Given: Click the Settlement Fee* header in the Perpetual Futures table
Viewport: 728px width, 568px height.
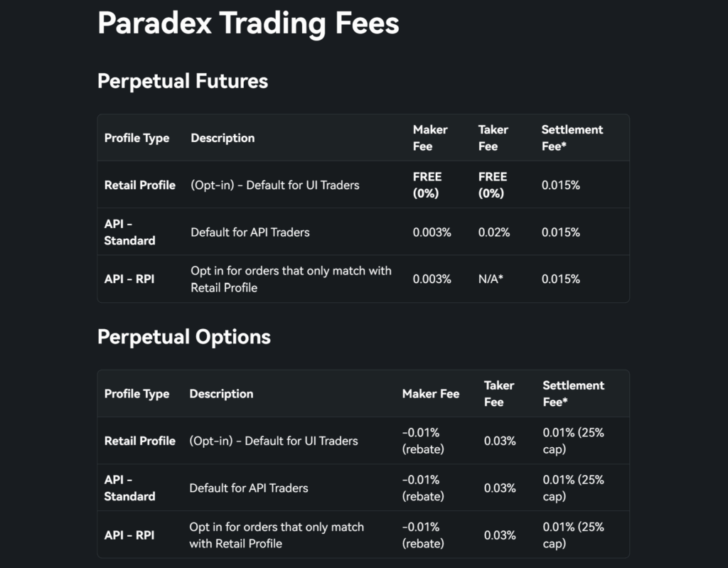Looking at the screenshot, I should (572, 138).
